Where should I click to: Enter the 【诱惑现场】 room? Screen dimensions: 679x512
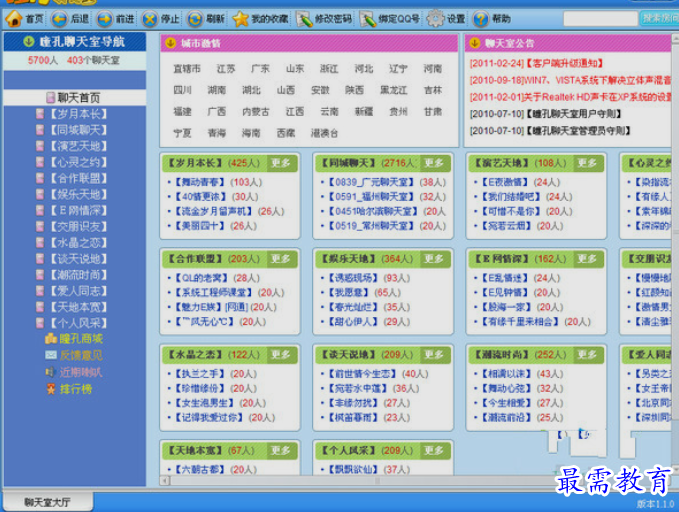pos(353,278)
